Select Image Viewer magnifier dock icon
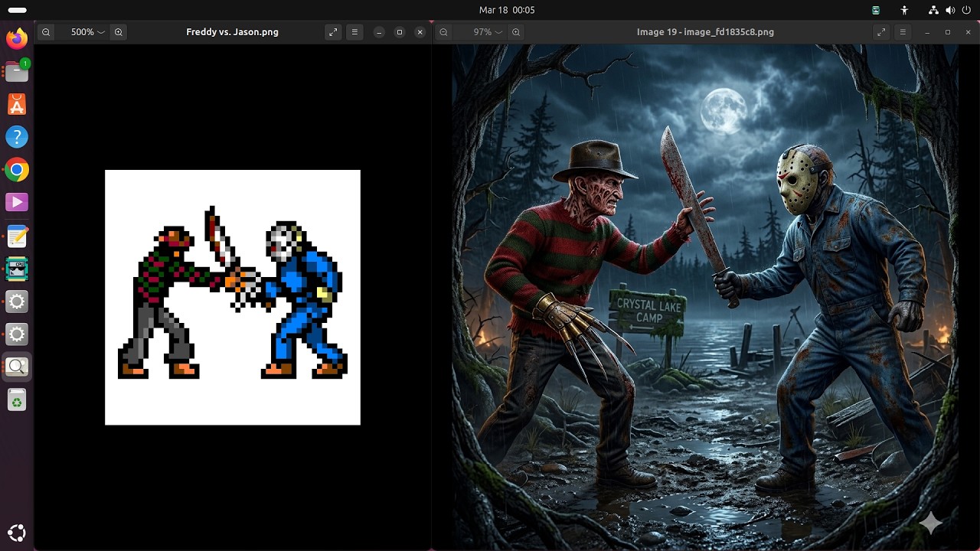The height and width of the screenshot is (551, 980). coord(17,367)
